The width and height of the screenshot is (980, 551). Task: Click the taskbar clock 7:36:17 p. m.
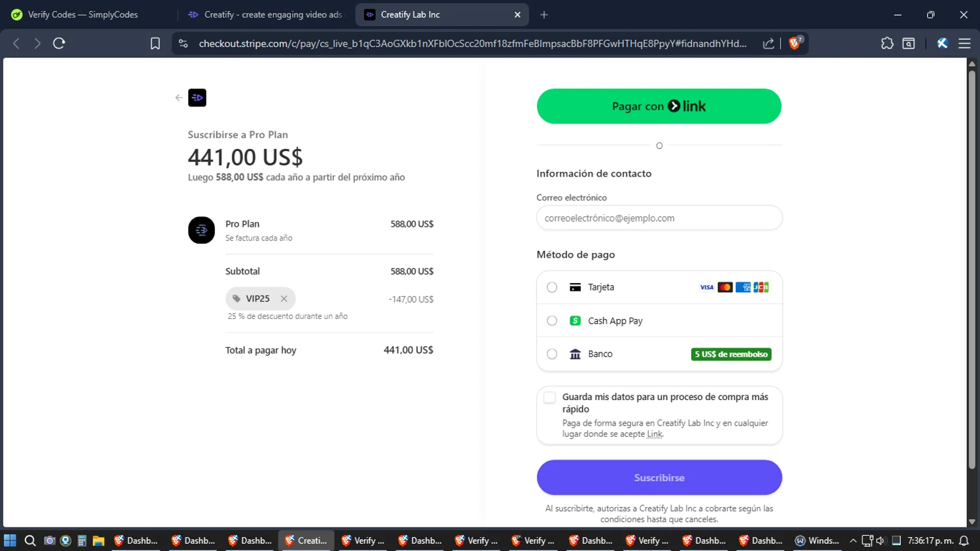pos(930,541)
